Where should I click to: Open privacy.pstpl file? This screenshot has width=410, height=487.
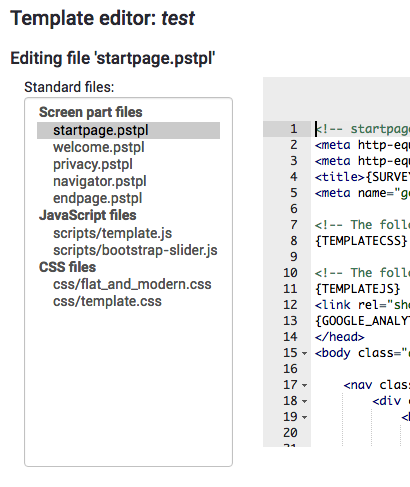point(93,164)
